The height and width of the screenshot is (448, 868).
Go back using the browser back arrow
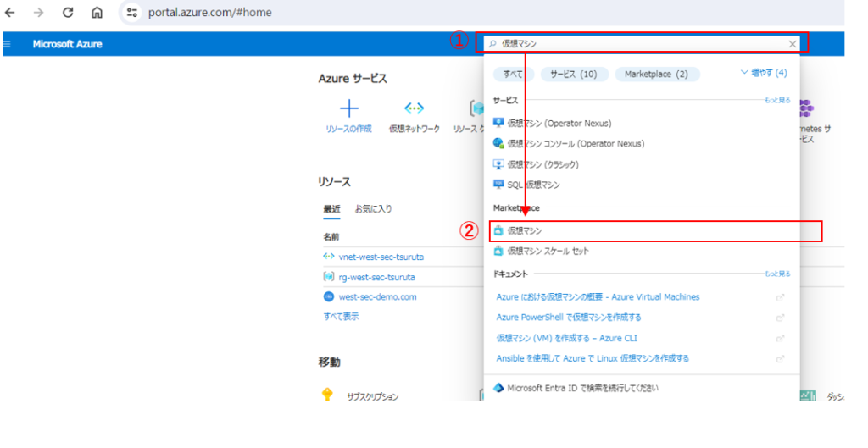point(10,12)
